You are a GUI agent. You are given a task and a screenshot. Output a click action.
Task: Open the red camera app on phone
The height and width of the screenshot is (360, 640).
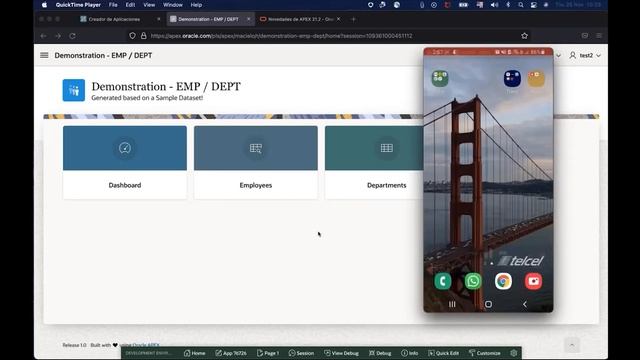tap(533, 281)
